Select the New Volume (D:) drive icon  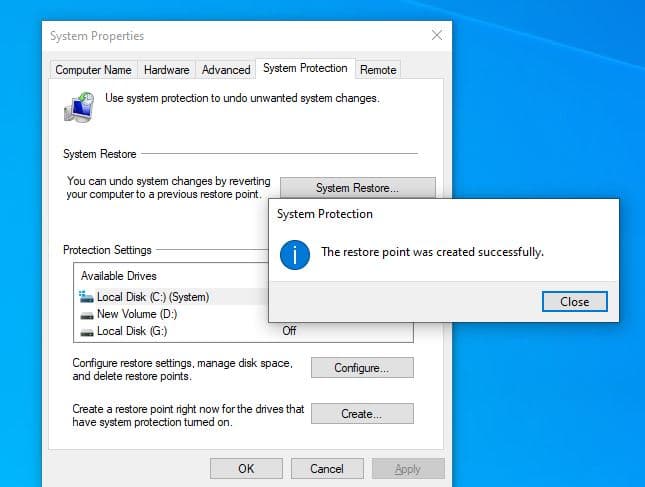86,314
